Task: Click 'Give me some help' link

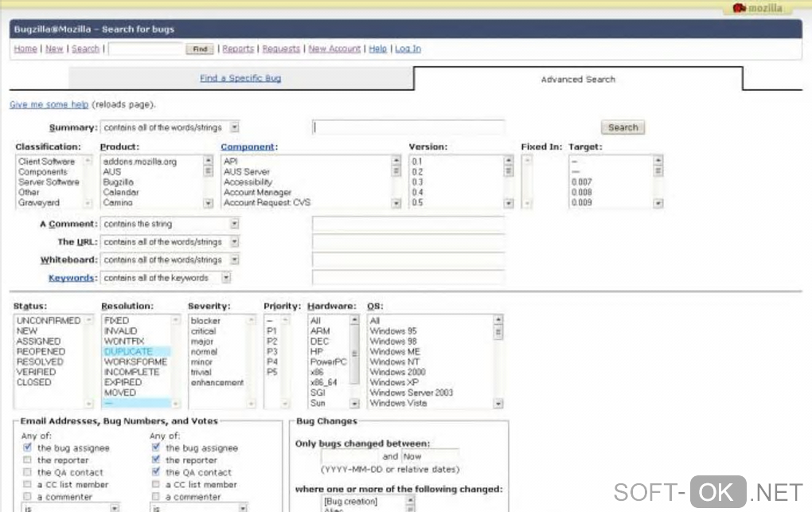Action: tap(49, 104)
